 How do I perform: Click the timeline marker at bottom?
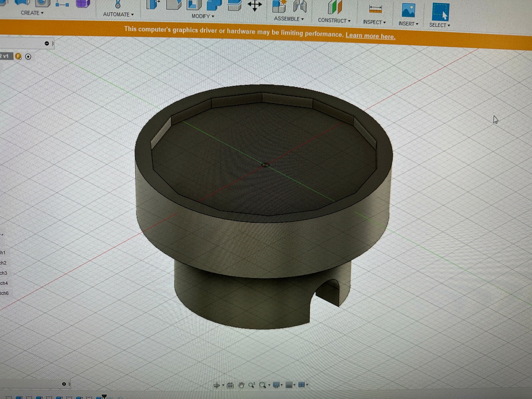coord(104,396)
